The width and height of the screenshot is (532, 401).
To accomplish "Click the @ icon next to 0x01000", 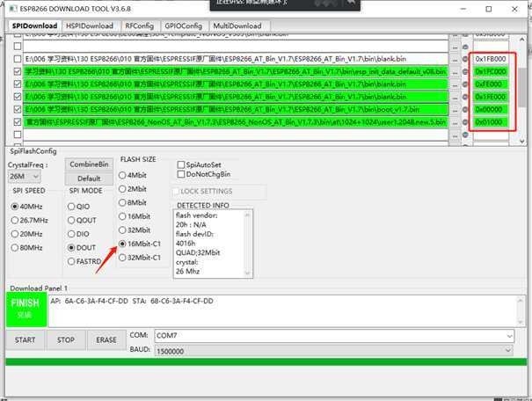I will point(465,121).
